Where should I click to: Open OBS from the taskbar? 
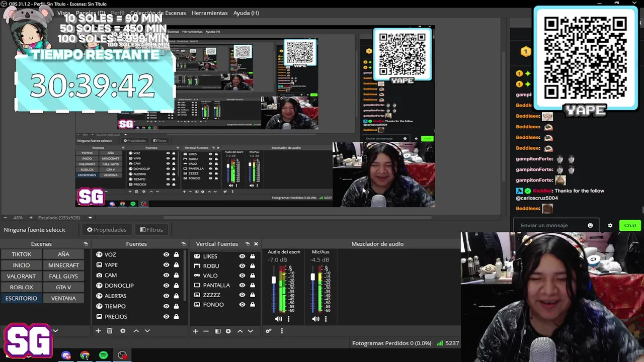click(122, 355)
